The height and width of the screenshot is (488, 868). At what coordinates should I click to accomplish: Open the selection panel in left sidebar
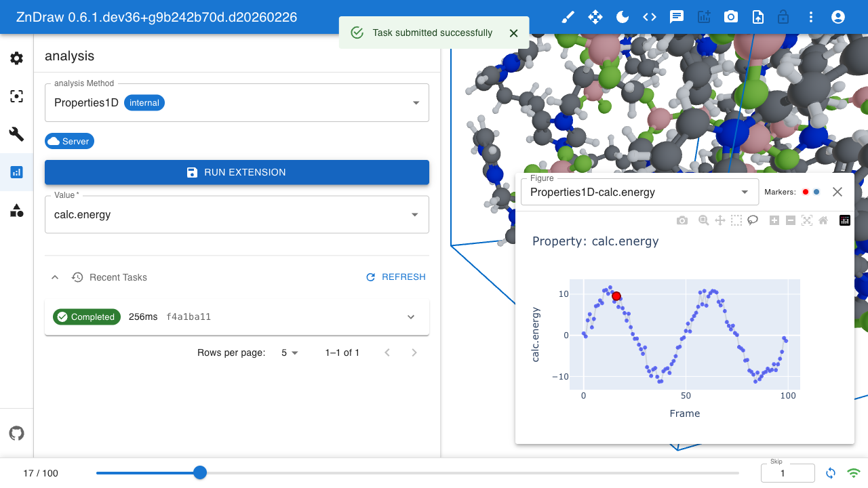click(x=17, y=96)
